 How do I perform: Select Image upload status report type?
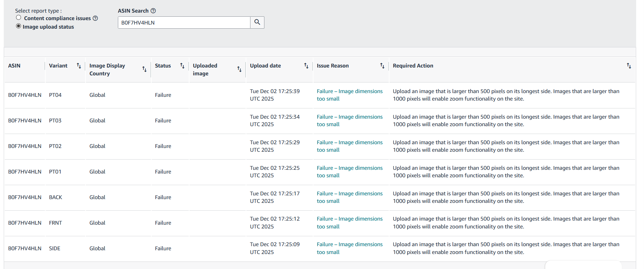(x=18, y=26)
